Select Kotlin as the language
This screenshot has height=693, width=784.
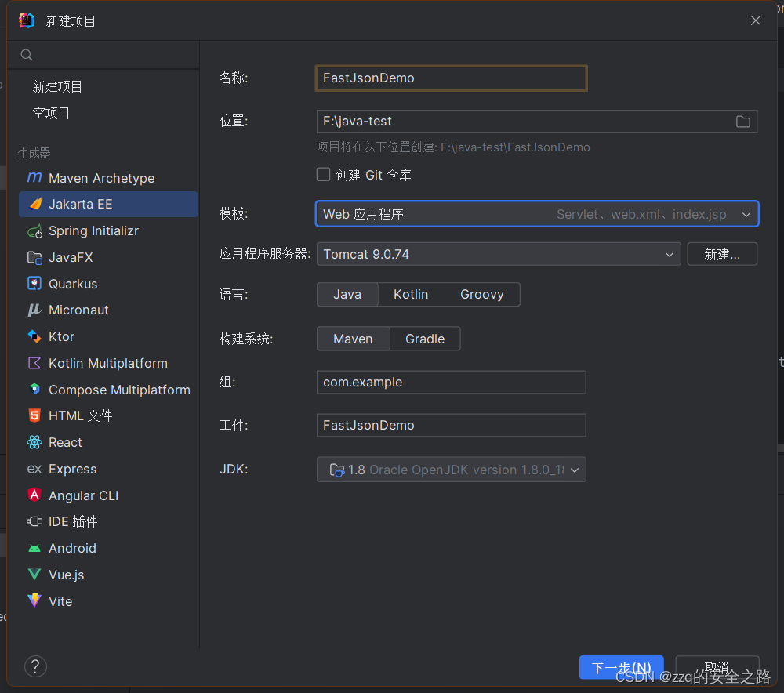pyautogui.click(x=411, y=295)
